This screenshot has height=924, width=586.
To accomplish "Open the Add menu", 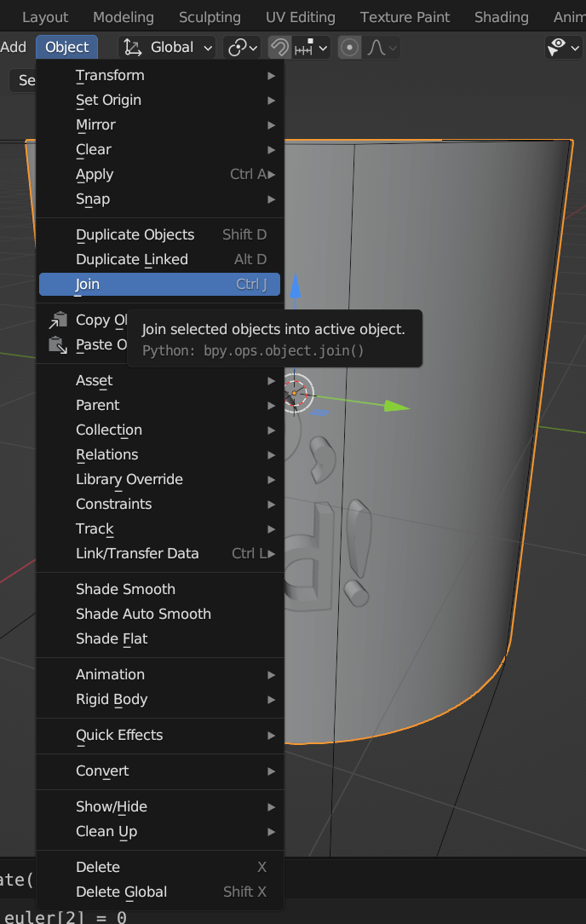I will pos(14,47).
